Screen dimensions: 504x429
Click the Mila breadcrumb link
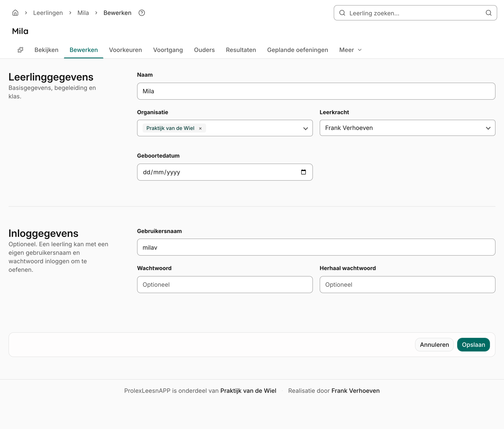[83, 13]
